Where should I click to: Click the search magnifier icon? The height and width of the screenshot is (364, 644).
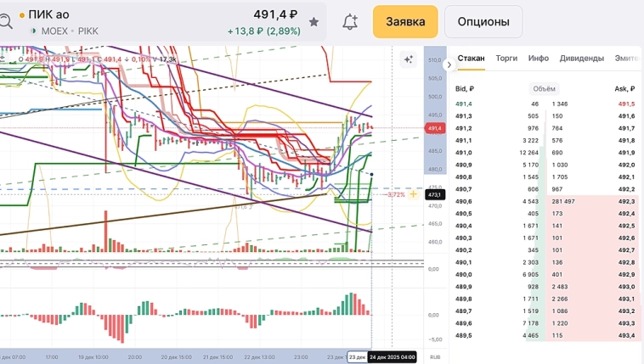coord(5,22)
